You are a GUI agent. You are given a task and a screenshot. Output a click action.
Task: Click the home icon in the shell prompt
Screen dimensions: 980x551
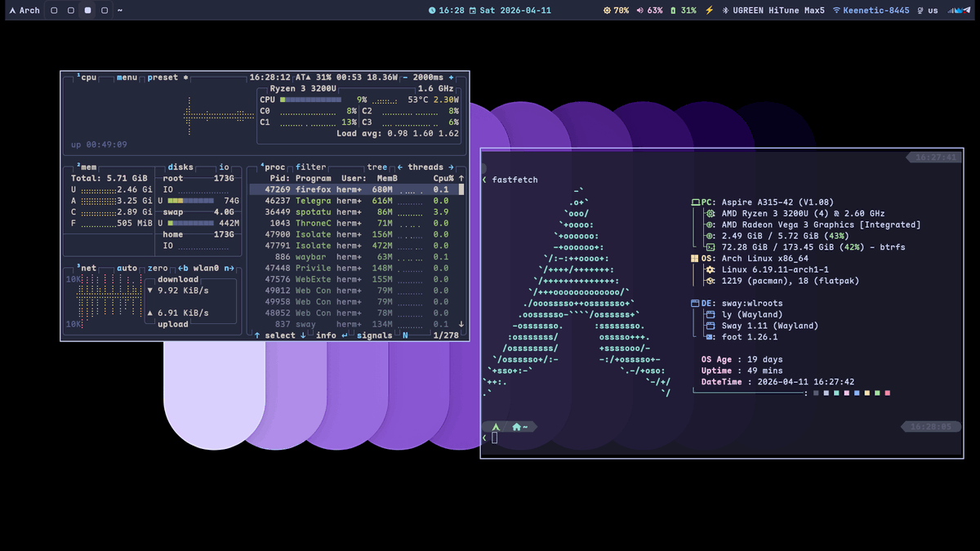(516, 426)
